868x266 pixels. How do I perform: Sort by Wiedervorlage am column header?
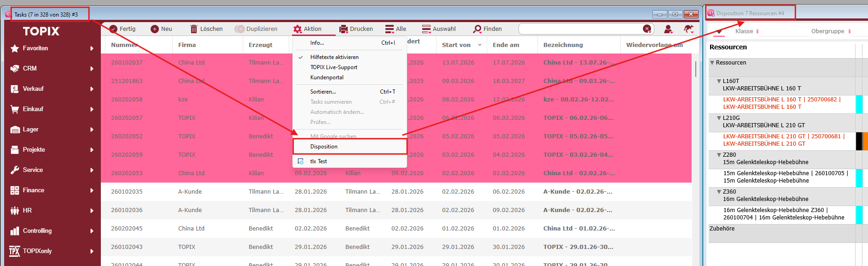[x=654, y=45]
